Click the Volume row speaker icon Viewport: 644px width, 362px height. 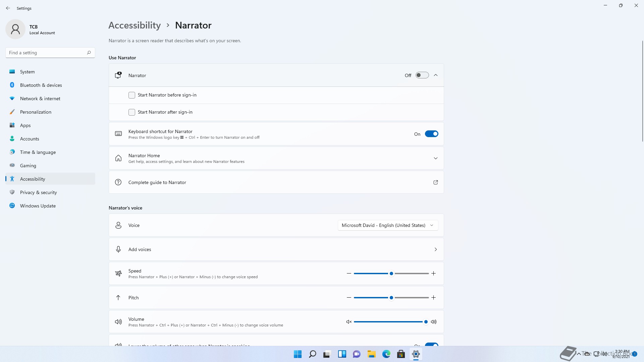click(x=118, y=322)
